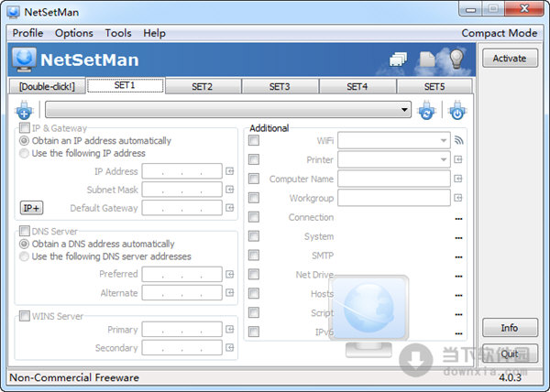
Task: Tick the System checkbox
Action: 254,236
